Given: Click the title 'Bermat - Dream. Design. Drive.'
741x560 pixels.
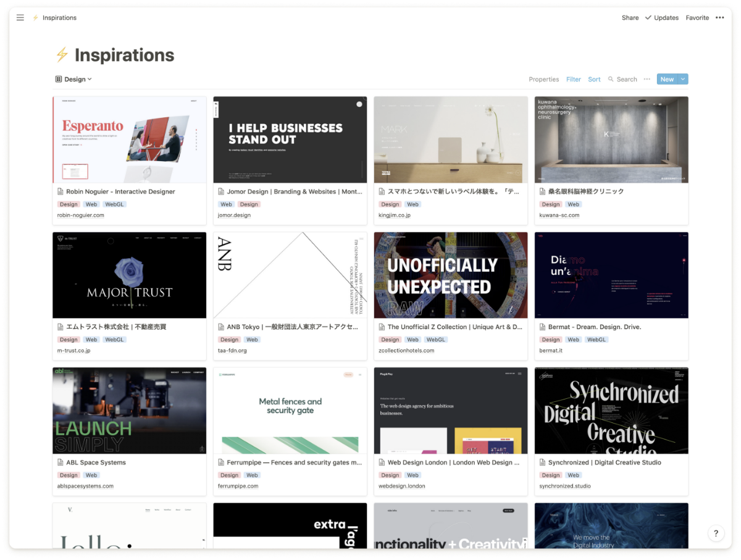Looking at the screenshot, I should tap(595, 327).
